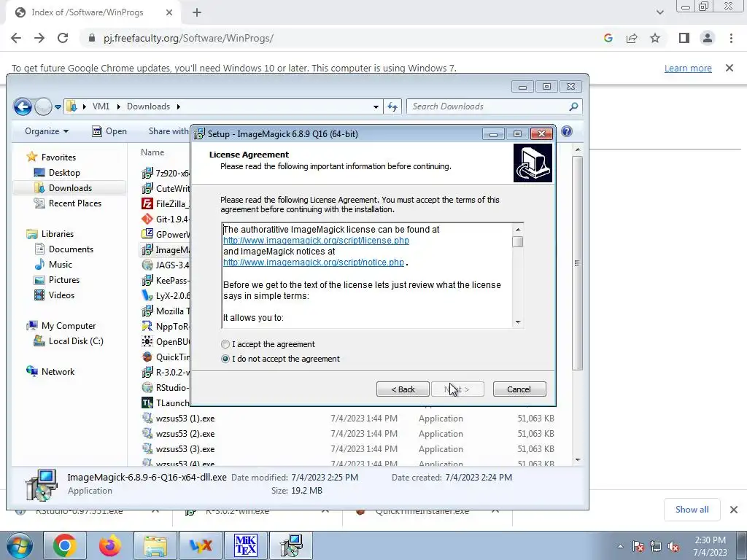Click the Explorer refresh button

pos(392,106)
